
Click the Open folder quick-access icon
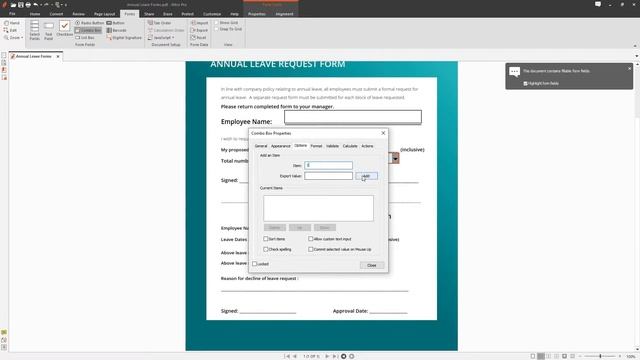pyautogui.click(x=13, y=5)
